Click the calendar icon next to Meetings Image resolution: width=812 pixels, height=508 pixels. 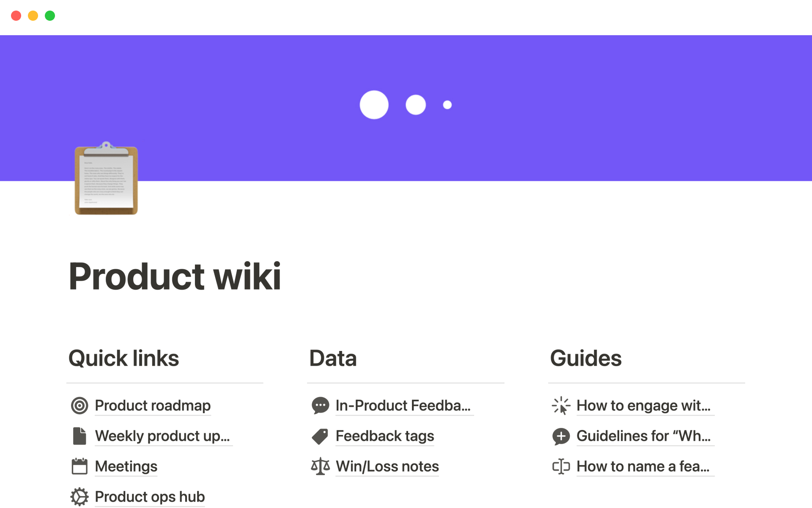[80, 467]
